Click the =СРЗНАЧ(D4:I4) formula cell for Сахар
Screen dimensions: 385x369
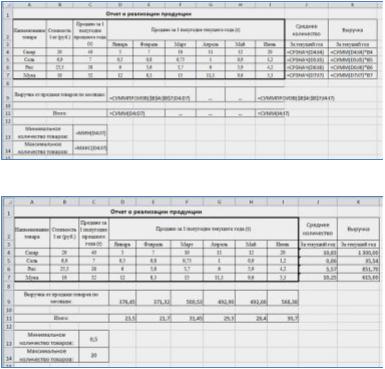coord(307,52)
